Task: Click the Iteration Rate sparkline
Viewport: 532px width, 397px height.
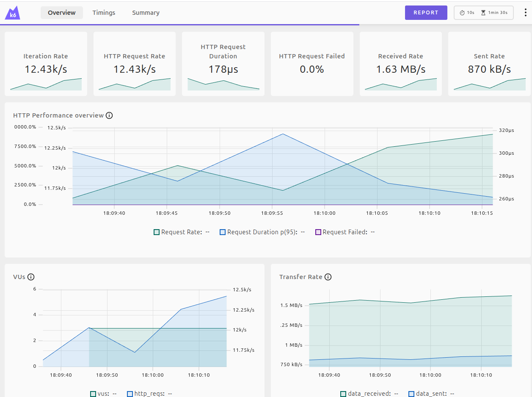Action: click(46, 84)
